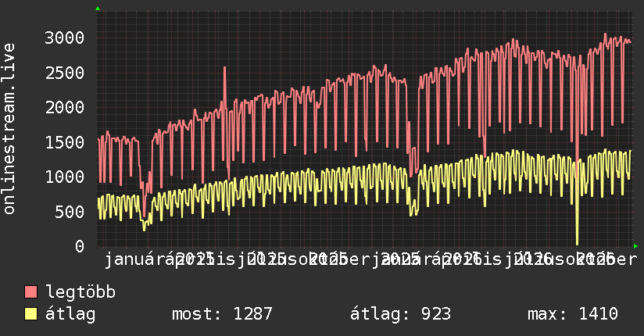The height and width of the screenshot is (336, 644).
Task: Click the 1500 y-axis label
Action: pos(65,142)
